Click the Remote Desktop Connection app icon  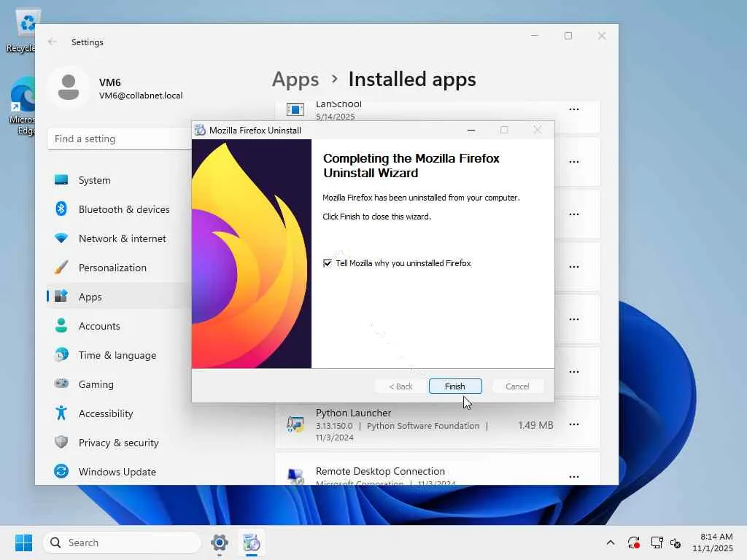(x=295, y=475)
